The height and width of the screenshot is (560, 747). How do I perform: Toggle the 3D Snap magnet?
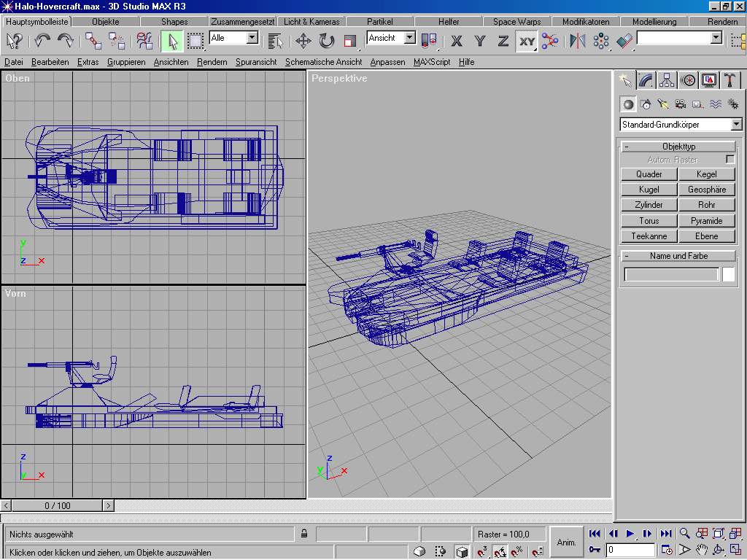483,551
